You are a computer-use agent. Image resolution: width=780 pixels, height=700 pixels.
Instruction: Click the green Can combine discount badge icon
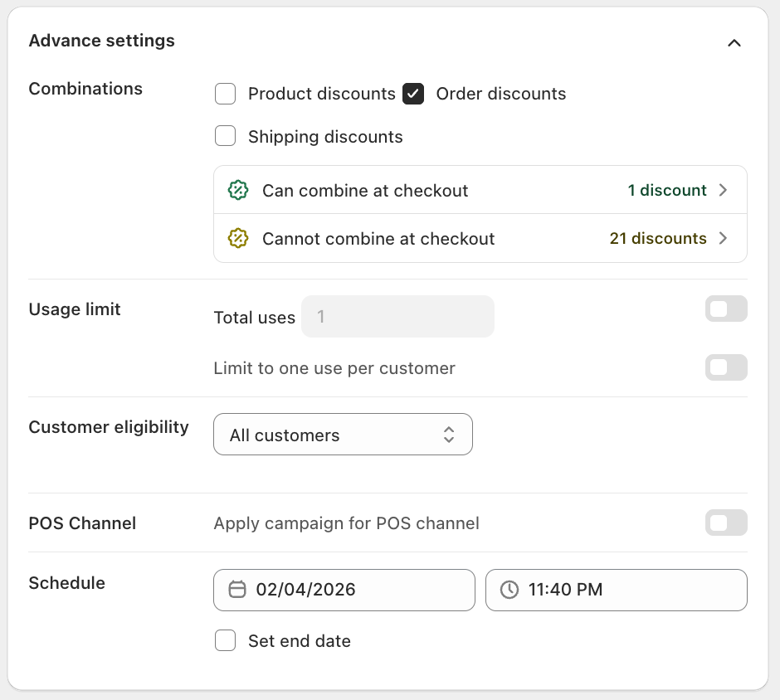tap(238, 190)
